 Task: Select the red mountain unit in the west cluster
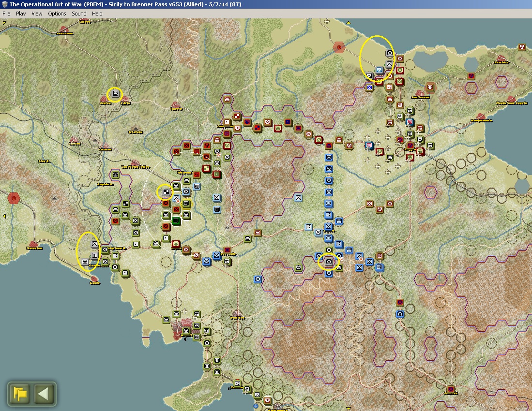tap(115, 221)
